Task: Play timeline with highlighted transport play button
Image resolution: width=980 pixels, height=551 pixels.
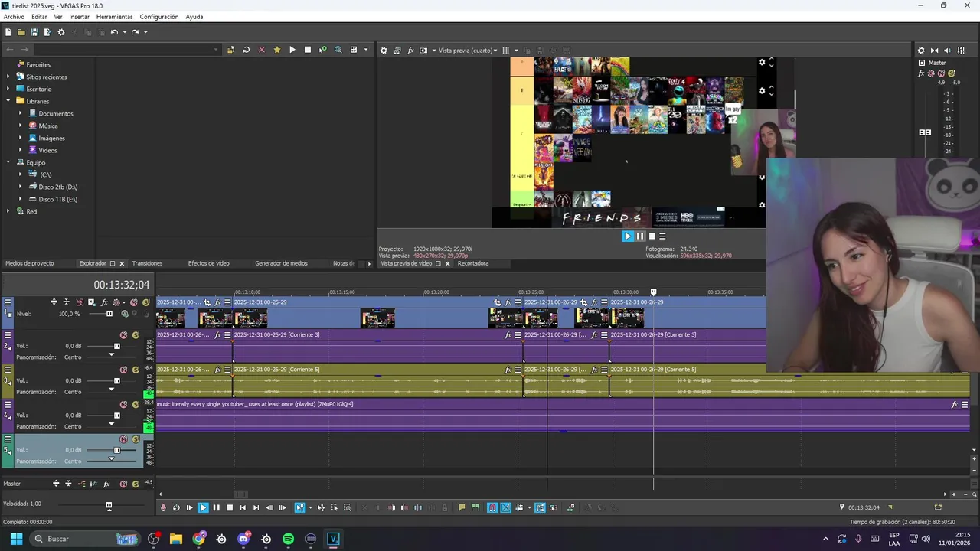Action: [x=203, y=507]
